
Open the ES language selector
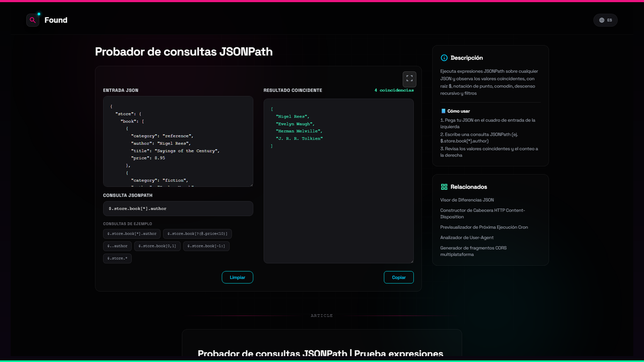pos(605,20)
